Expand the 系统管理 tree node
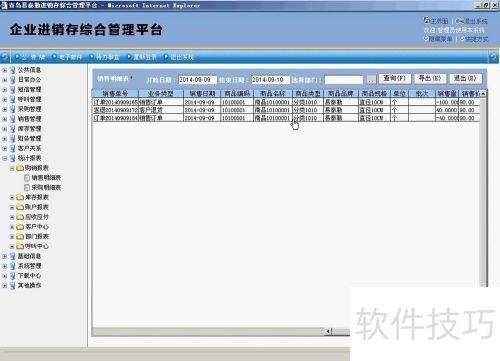The image size is (500, 361). click(x=5, y=266)
